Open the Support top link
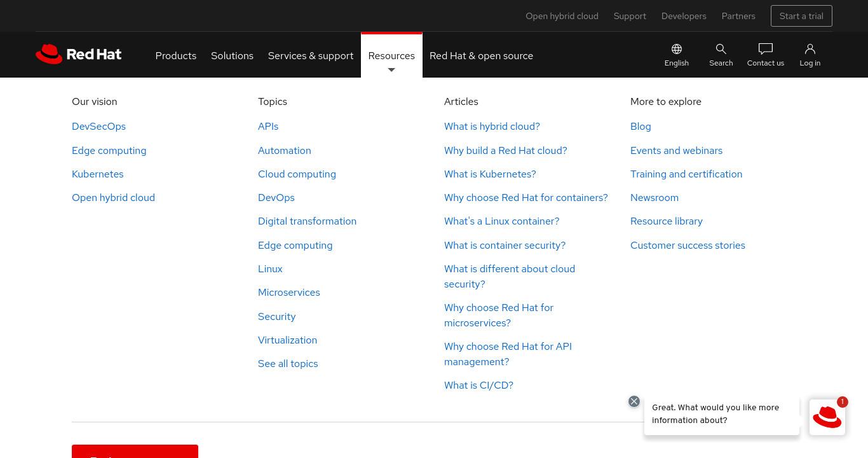Screen dimensions: 868x458 point(630,16)
